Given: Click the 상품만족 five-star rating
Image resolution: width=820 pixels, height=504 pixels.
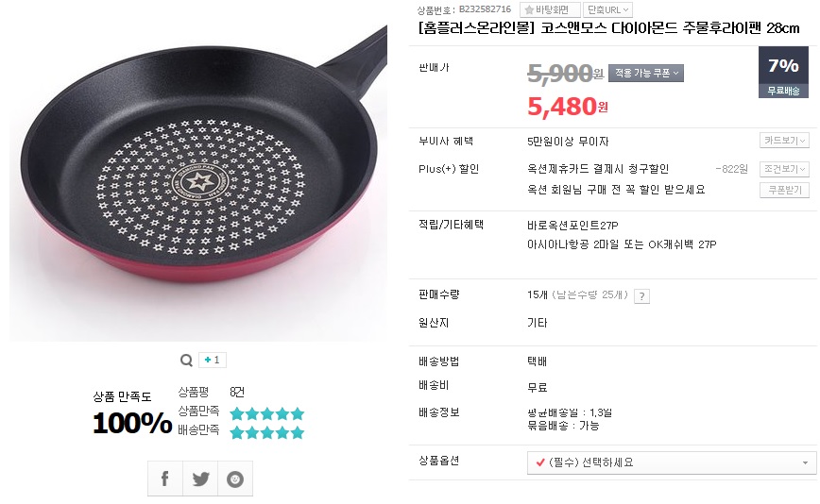Looking at the screenshot, I should tap(266, 413).
